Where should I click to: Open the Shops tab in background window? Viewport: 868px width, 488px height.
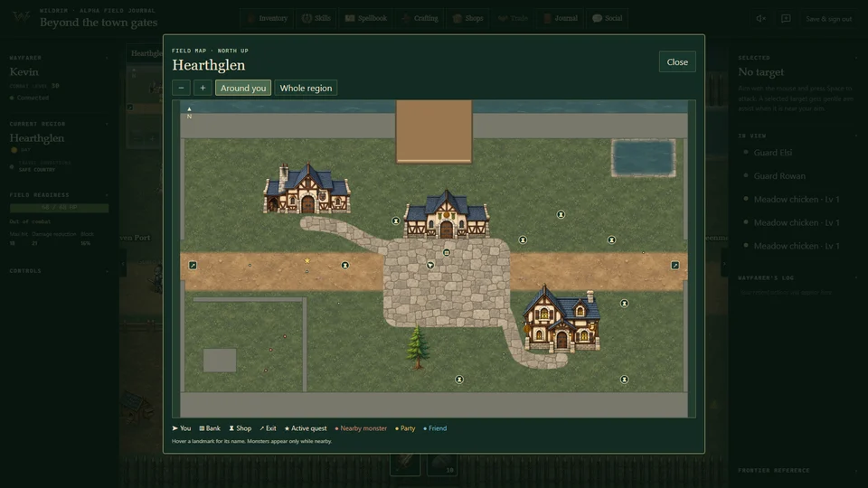(x=467, y=18)
